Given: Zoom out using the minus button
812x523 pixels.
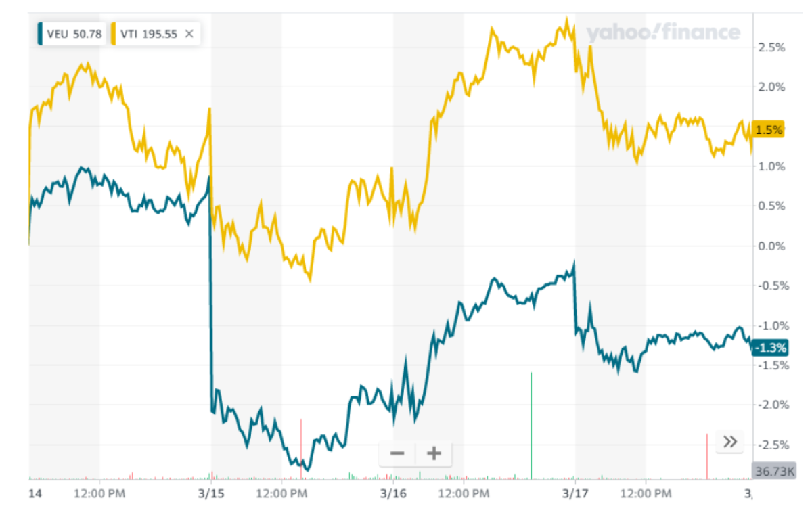Looking at the screenshot, I should click(397, 453).
